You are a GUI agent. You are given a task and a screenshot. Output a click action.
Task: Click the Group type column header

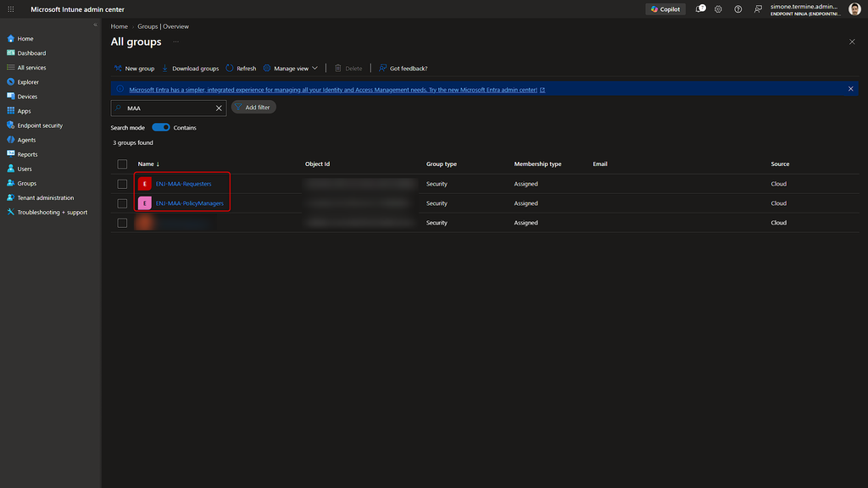click(441, 164)
